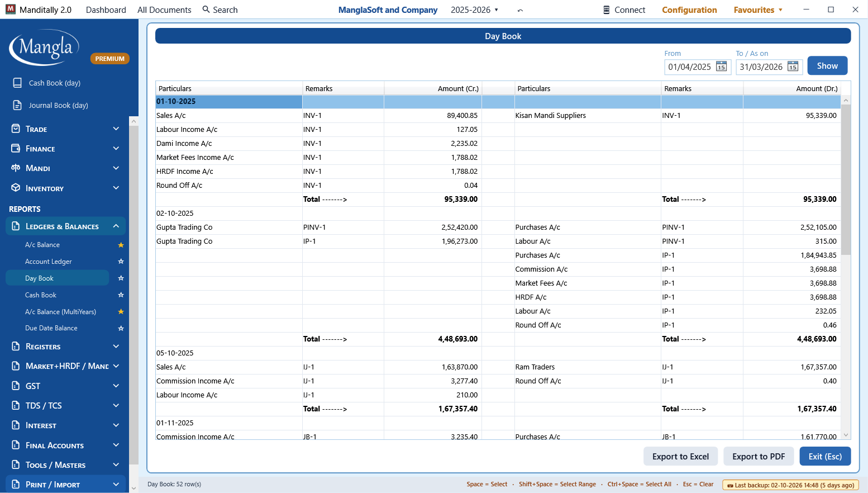
Task: Toggle favourite star for Account Ledger
Action: pos(121,262)
